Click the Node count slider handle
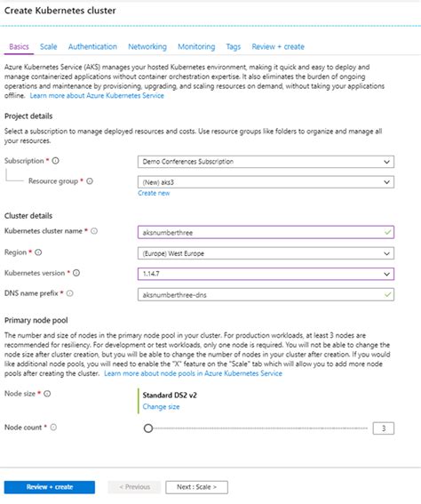Screen dimensions: 421x504 pyautogui.click(x=148, y=428)
